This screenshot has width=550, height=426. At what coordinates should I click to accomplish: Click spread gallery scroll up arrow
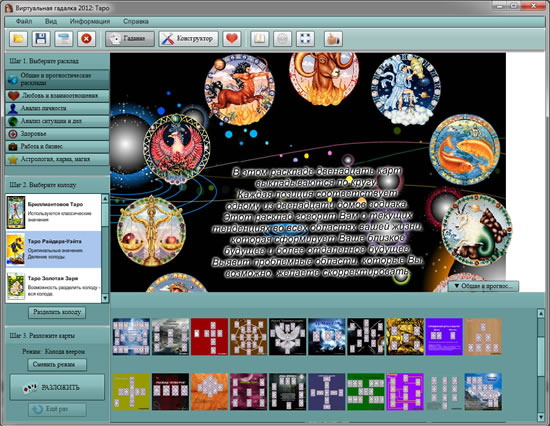pyautogui.click(x=541, y=313)
